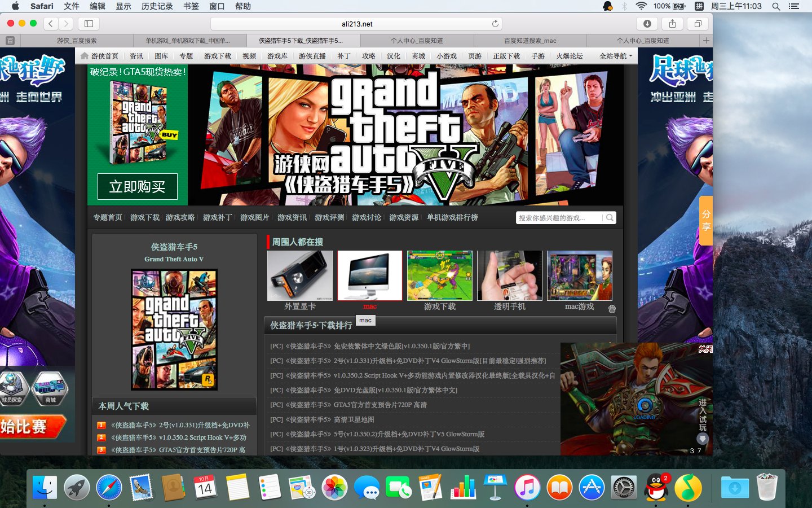The image size is (812, 508).
Task: Click the search magnifier icon in game search
Action: coord(610,218)
